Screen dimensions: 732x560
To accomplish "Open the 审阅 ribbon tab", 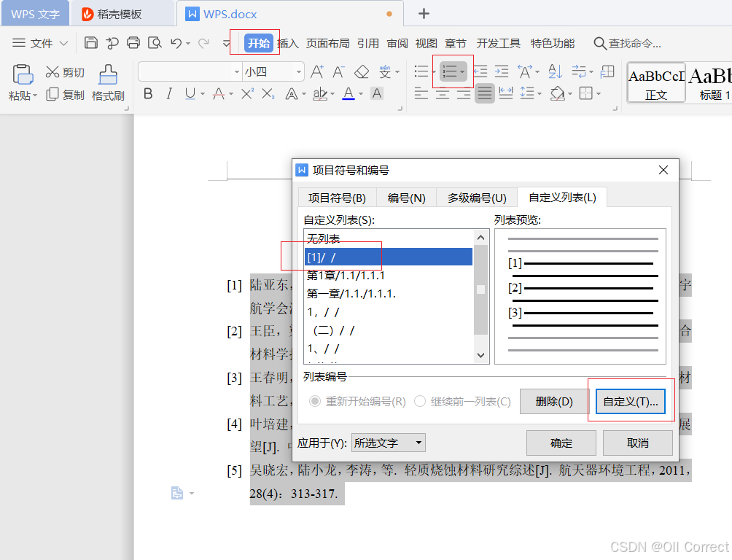I will coord(397,44).
